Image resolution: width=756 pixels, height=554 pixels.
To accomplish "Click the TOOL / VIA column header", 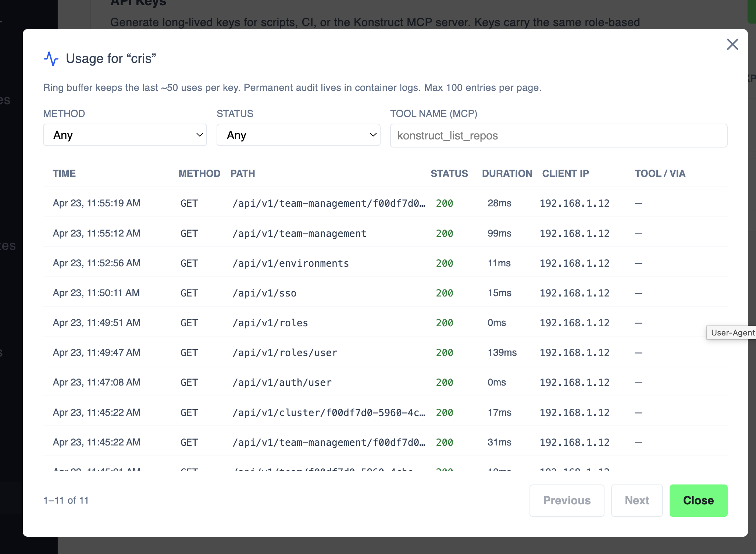I will tap(660, 174).
